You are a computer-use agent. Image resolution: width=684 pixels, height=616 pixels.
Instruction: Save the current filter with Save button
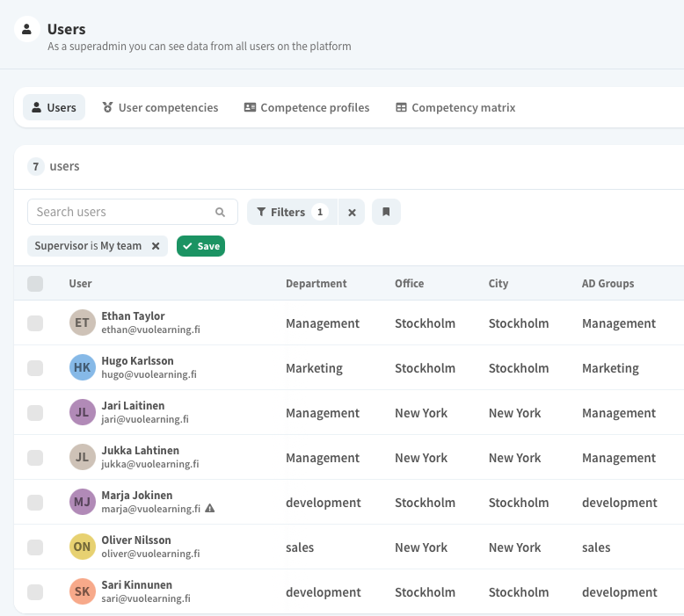tap(200, 246)
